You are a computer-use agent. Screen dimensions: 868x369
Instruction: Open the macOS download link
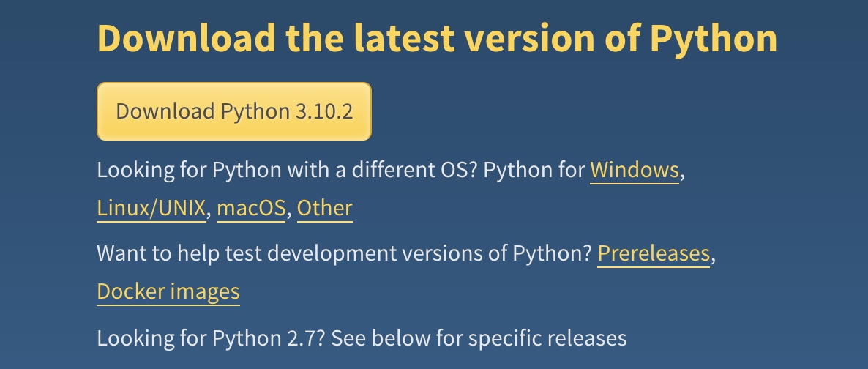pyautogui.click(x=251, y=209)
